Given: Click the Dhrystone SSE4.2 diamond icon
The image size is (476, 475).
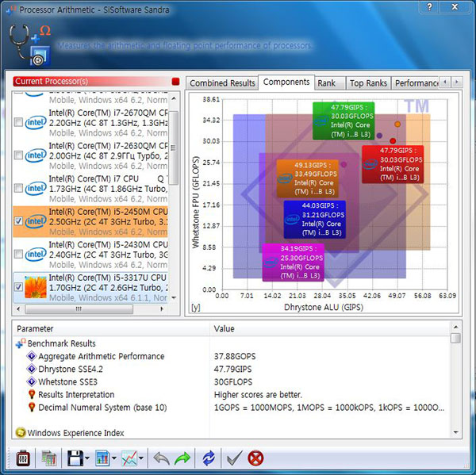Looking at the screenshot, I should click(x=32, y=369).
